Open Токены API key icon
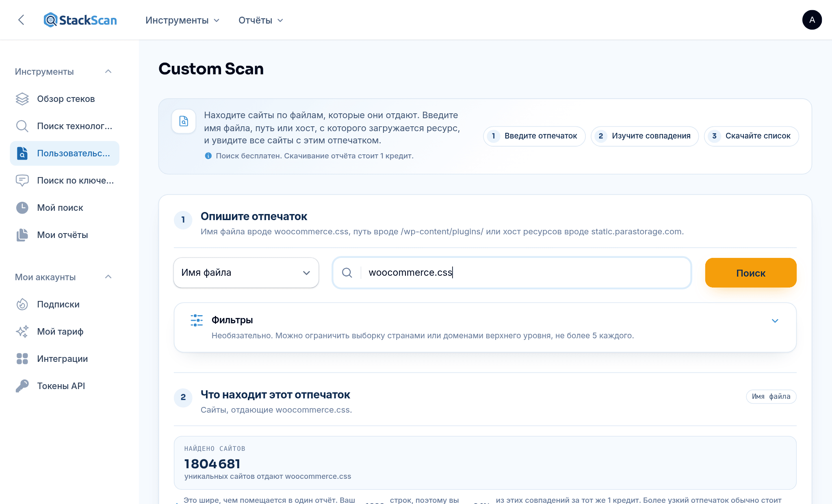832x504 pixels. (22, 386)
